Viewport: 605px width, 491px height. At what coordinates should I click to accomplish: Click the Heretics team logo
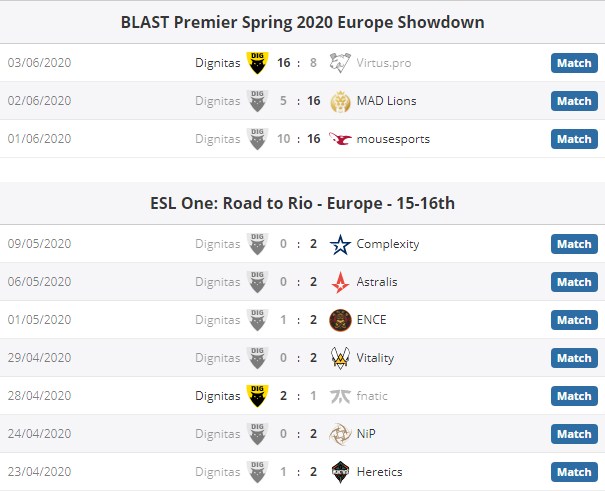[x=341, y=472]
